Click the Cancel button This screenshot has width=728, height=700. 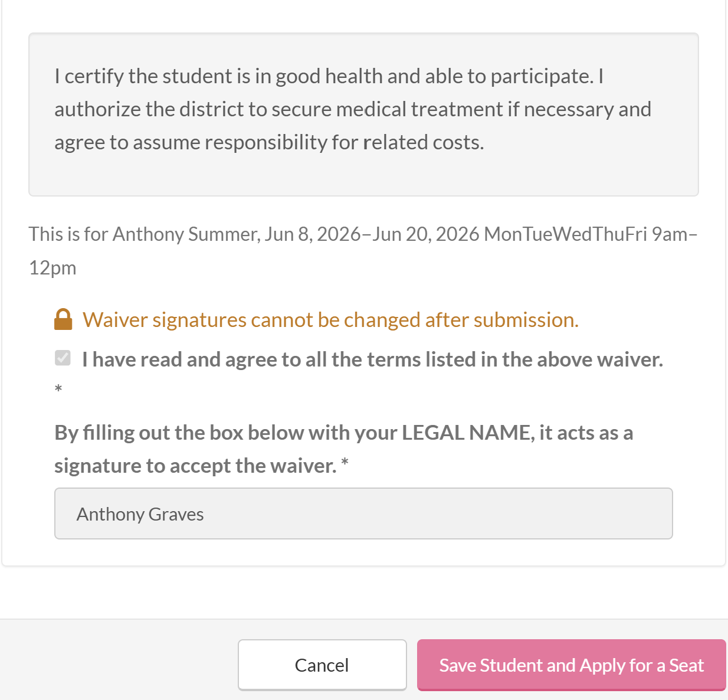pyautogui.click(x=322, y=665)
